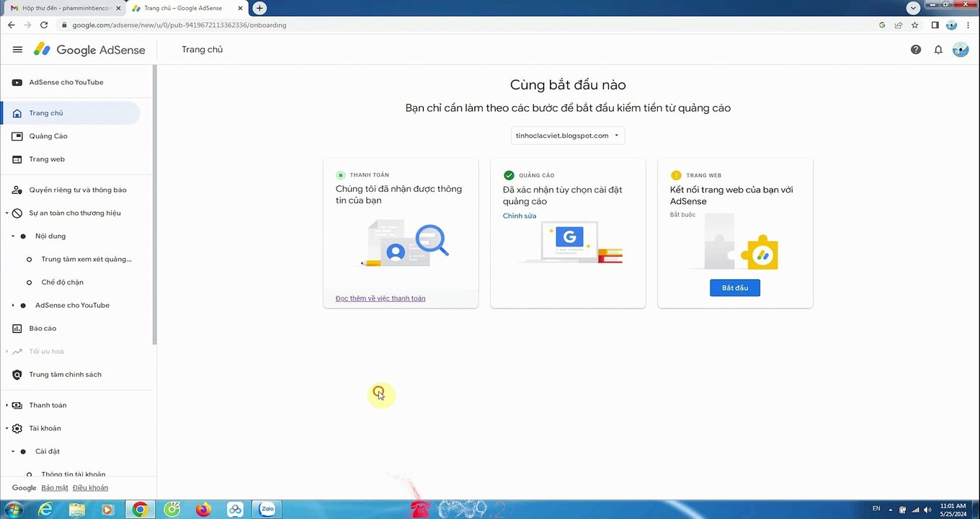
Task: Open the AdSense help icon
Action: pyautogui.click(x=916, y=50)
